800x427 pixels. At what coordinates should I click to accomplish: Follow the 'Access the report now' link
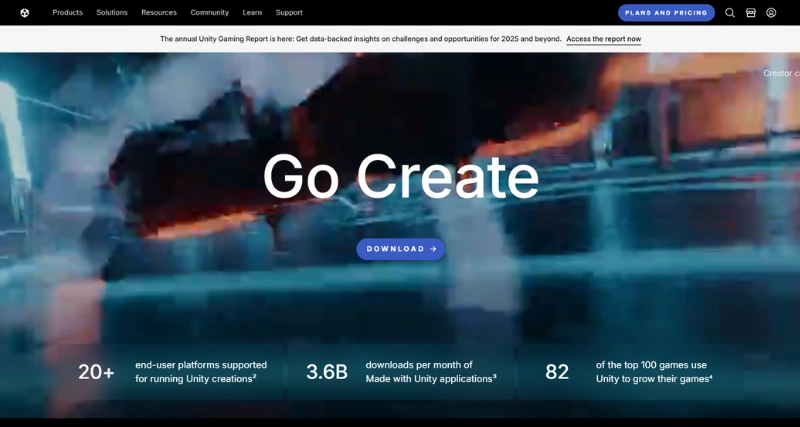click(604, 39)
